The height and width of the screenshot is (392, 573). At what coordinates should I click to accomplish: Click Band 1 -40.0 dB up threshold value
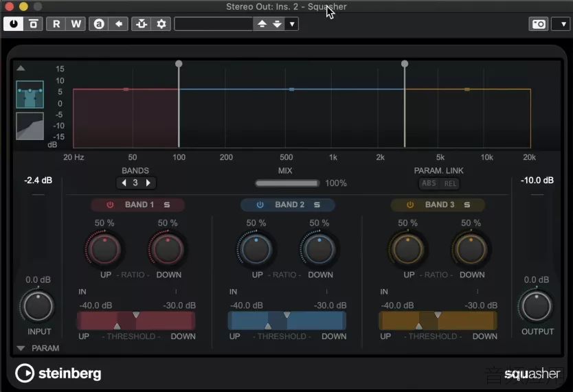point(95,305)
